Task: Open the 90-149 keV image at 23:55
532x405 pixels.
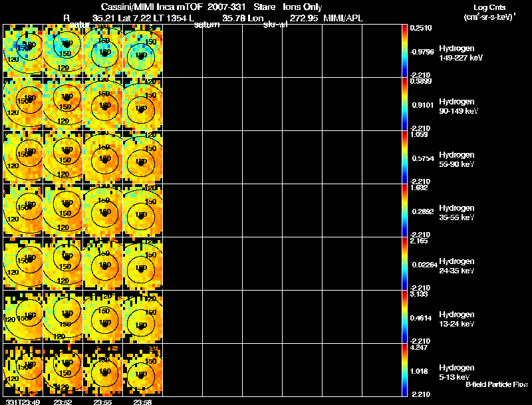Action: point(103,104)
